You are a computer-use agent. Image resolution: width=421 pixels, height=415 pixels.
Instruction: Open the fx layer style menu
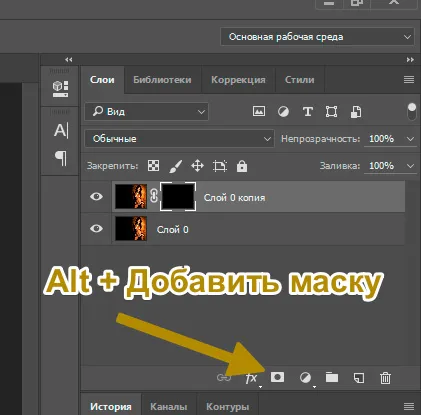(x=251, y=378)
